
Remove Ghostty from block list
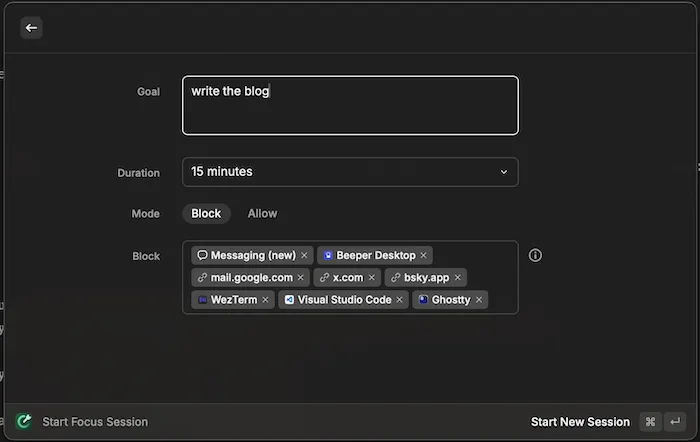click(x=479, y=299)
